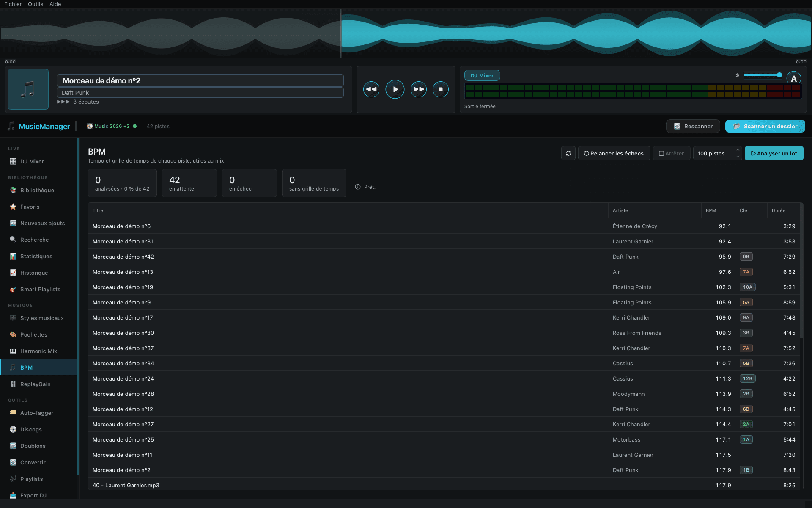Open the Outils menu
Image resolution: width=812 pixels, height=508 pixels.
[36, 4]
